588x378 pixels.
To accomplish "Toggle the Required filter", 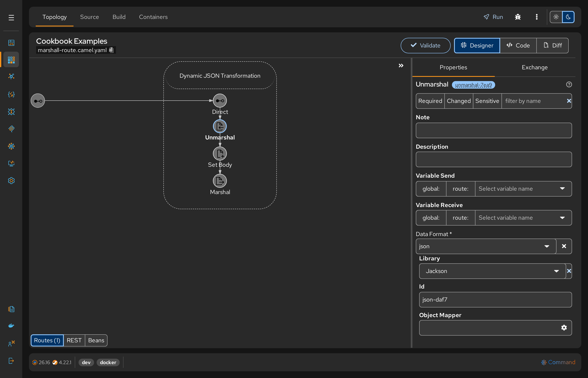I will click(x=430, y=101).
